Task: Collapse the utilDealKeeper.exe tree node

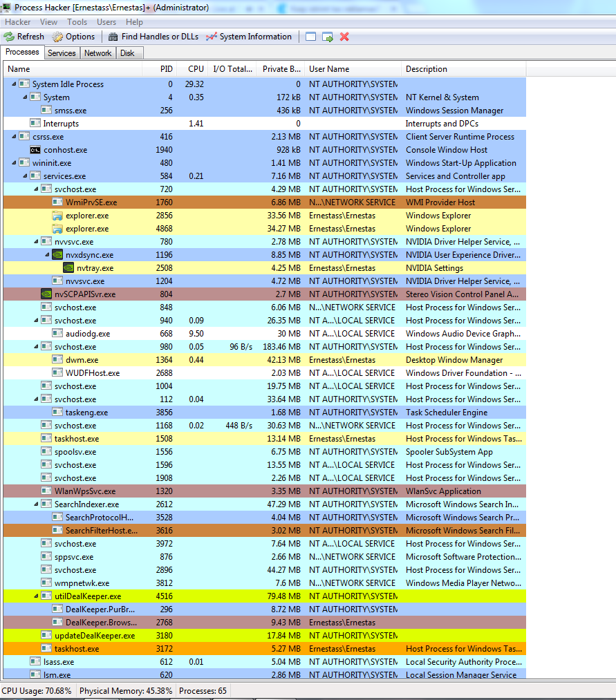Action: pyautogui.click(x=36, y=596)
